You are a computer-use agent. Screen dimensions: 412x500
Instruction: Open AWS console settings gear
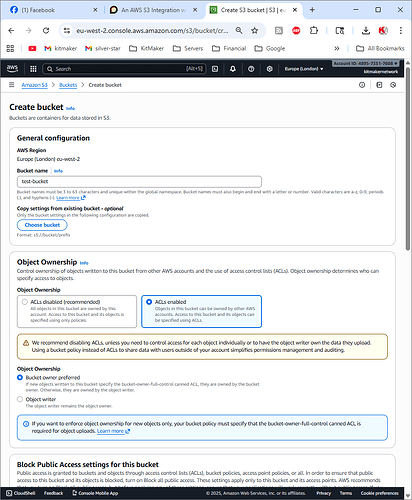[269, 69]
